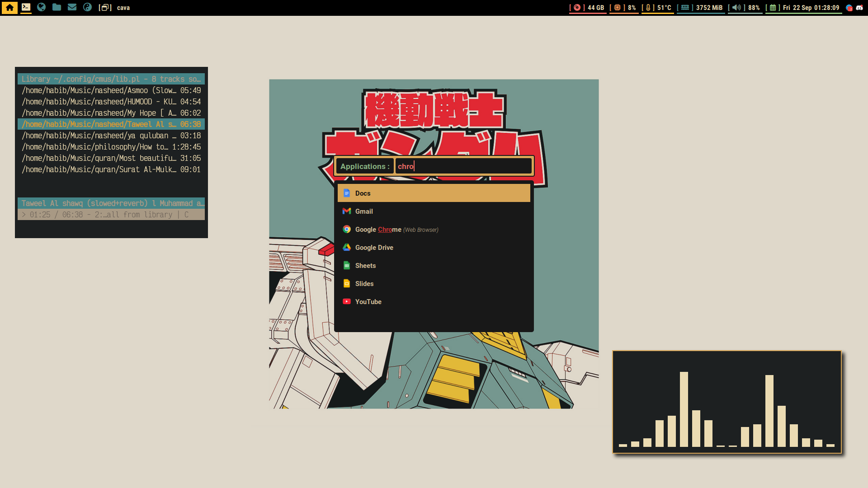This screenshot has width=868, height=488.
Task: Click the home icon in the top bar
Action: [x=9, y=8]
